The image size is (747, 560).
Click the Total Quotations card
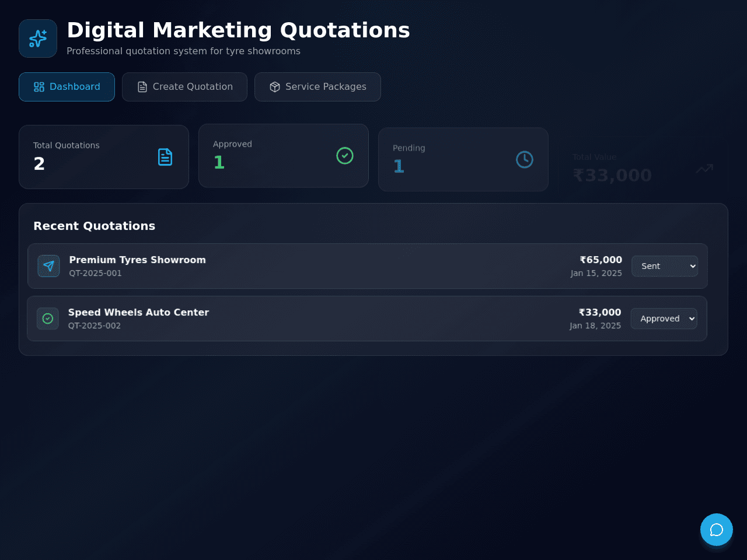coord(104,157)
